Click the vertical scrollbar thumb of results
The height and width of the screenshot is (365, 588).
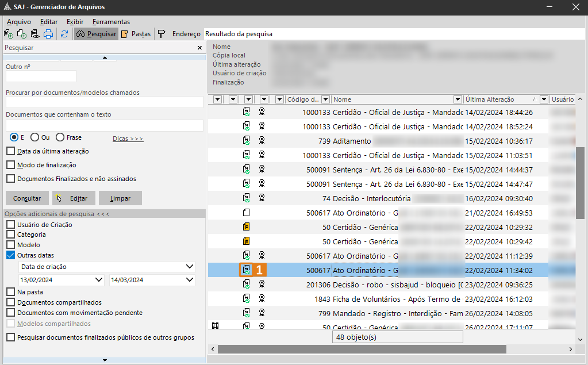click(x=580, y=183)
